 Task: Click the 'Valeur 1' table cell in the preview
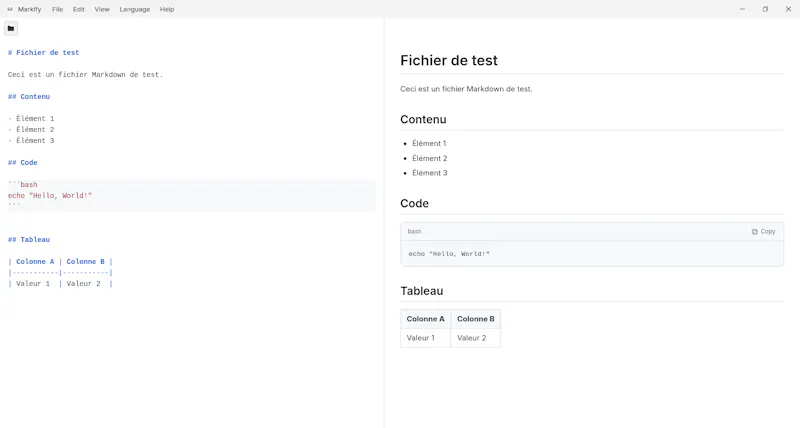point(426,338)
